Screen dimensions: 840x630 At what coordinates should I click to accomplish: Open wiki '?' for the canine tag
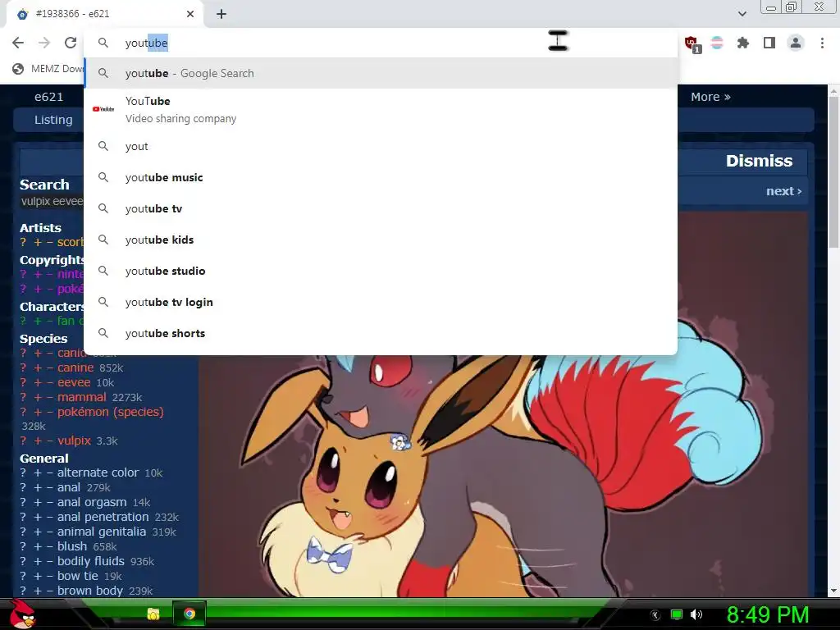click(23, 368)
